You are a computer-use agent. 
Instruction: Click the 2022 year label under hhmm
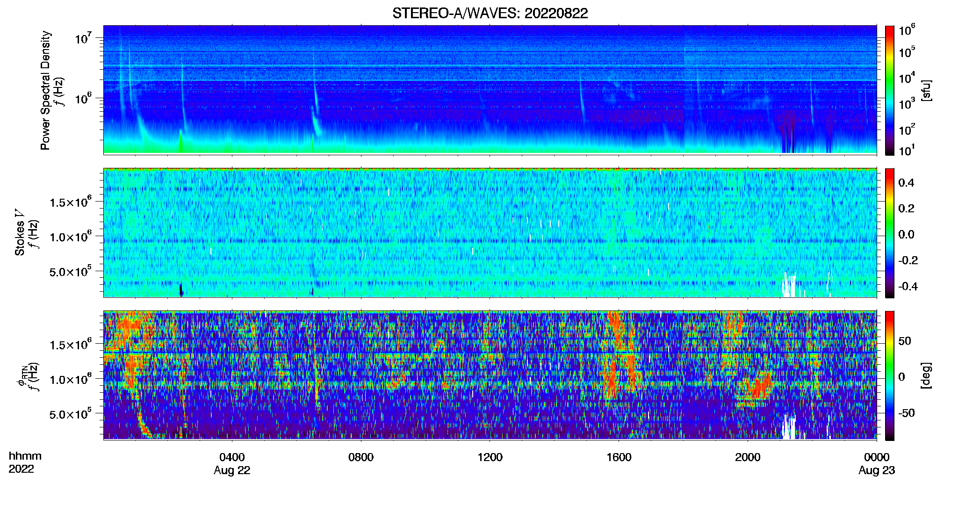(21, 469)
